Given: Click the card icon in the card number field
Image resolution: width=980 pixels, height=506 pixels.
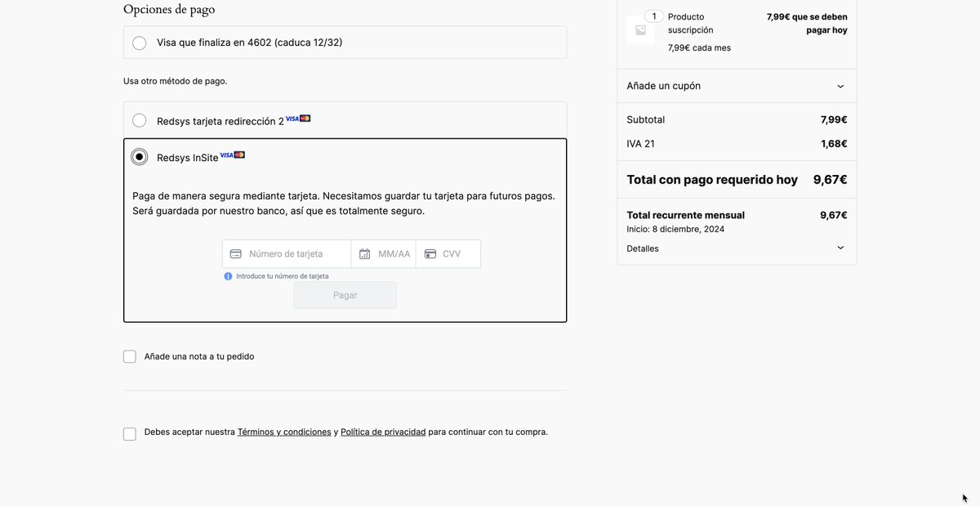Looking at the screenshot, I should 234,253.
